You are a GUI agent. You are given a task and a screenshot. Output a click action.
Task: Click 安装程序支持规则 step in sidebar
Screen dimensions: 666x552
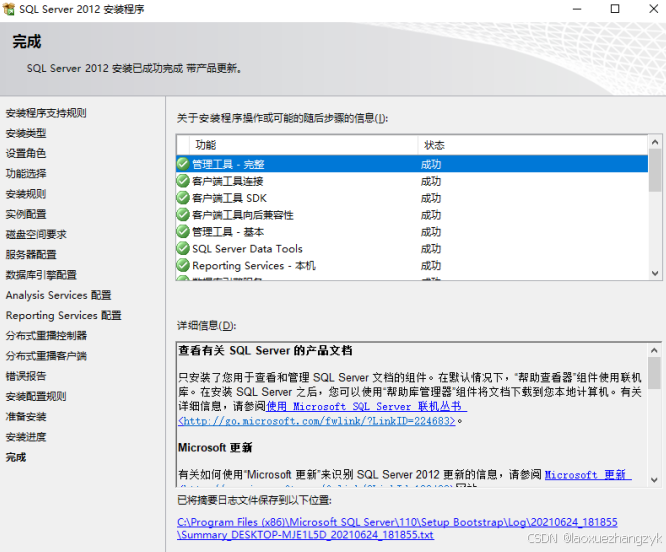[x=46, y=113]
